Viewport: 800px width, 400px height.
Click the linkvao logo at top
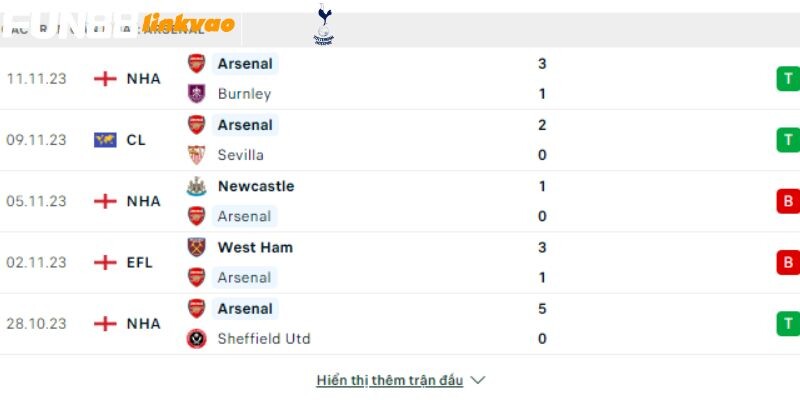pyautogui.click(x=188, y=23)
